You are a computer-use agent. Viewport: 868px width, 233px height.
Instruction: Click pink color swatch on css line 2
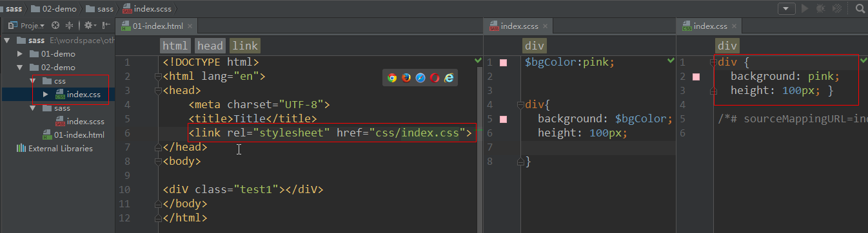[x=696, y=77]
